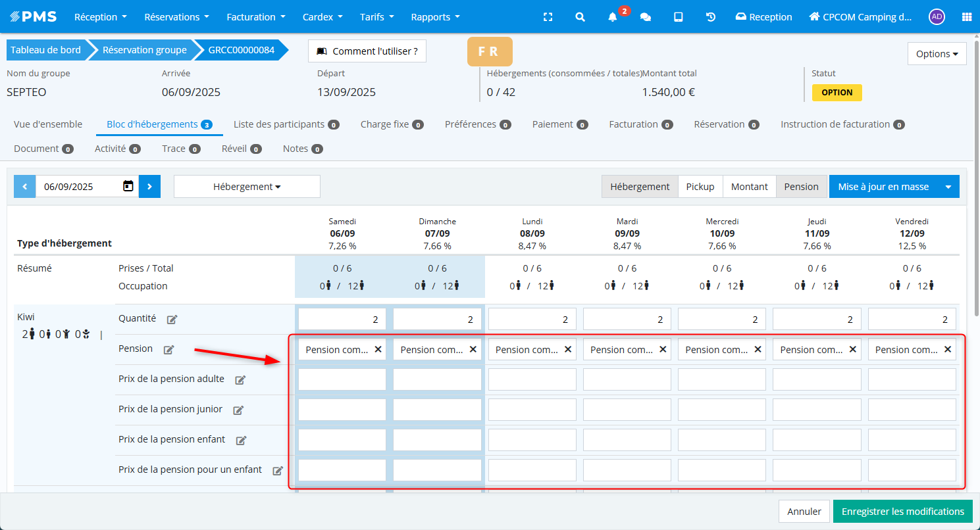
Task: Click Enregistrer les modifications button
Action: click(902, 512)
